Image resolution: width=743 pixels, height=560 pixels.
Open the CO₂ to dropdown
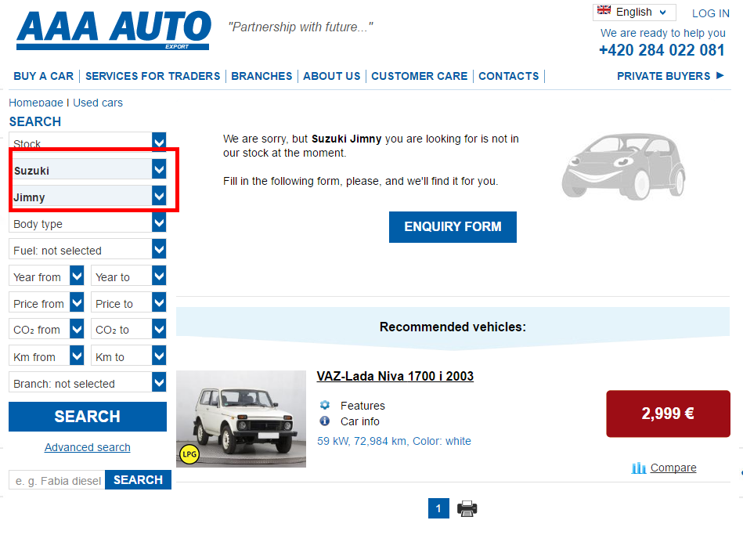click(128, 330)
